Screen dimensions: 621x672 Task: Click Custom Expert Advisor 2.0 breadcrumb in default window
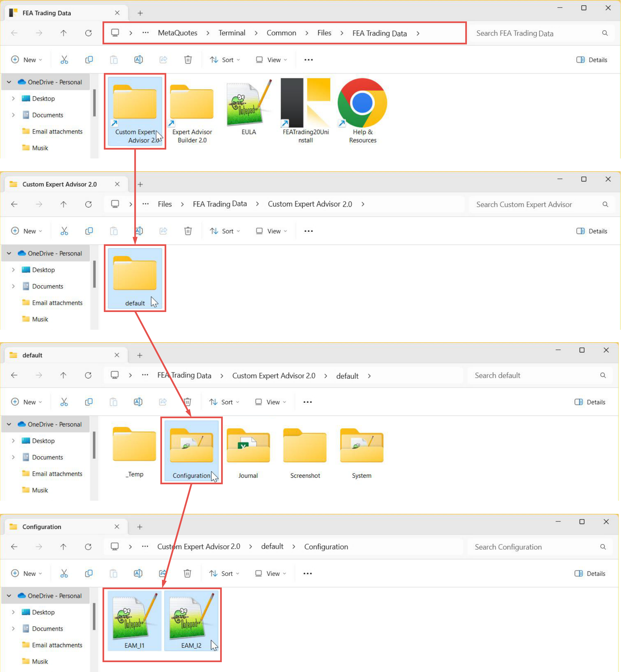[x=274, y=375]
